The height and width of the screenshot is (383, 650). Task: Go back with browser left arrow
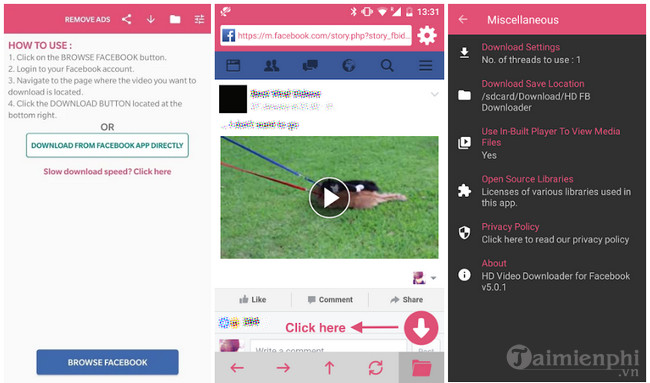point(237,368)
